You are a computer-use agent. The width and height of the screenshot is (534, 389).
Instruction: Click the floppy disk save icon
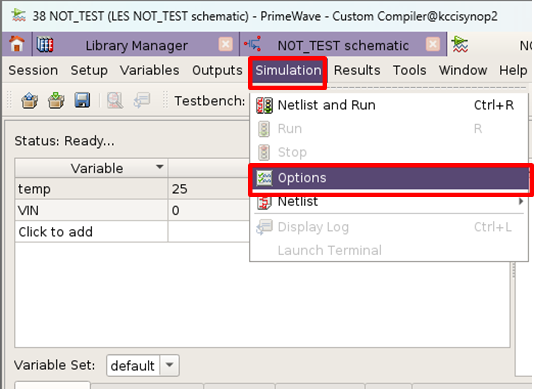(82, 100)
